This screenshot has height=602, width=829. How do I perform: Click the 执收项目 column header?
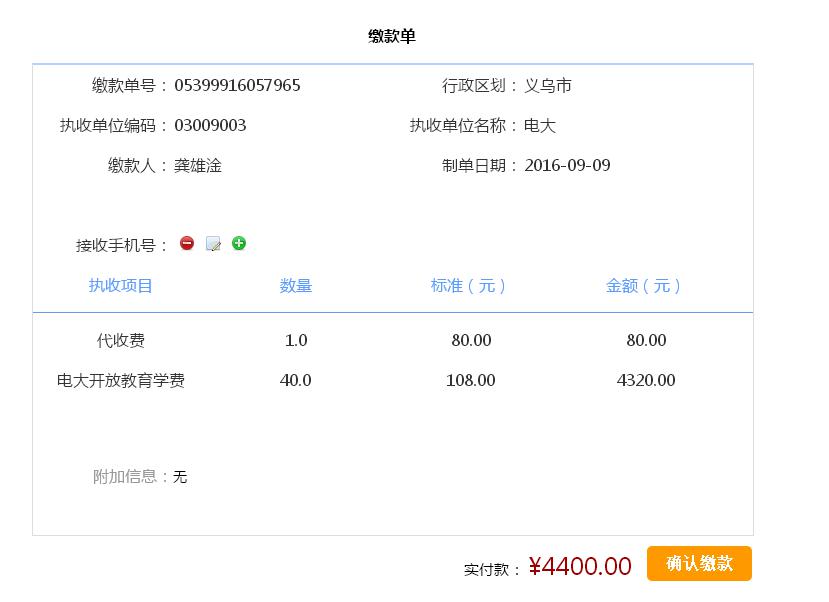click(x=121, y=286)
